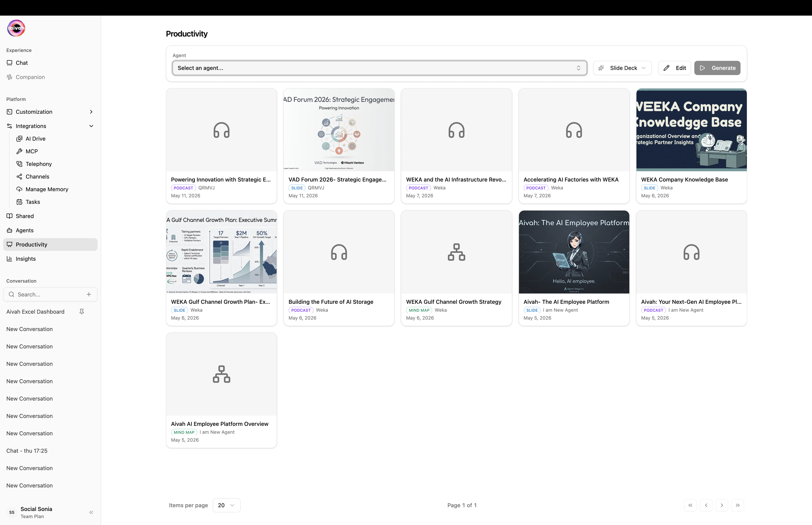Select Telephony under Integrations
812x525 pixels.
click(x=55, y=164)
